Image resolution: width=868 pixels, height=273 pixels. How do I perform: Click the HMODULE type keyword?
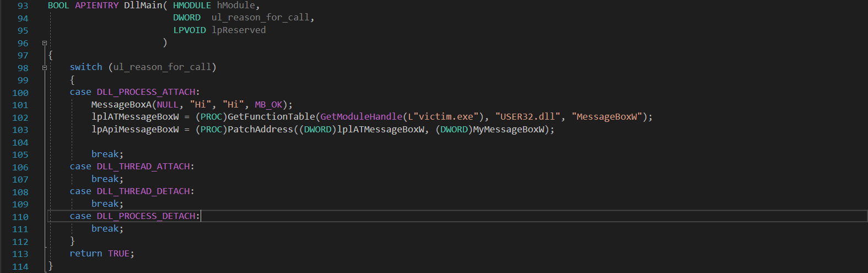click(x=192, y=6)
